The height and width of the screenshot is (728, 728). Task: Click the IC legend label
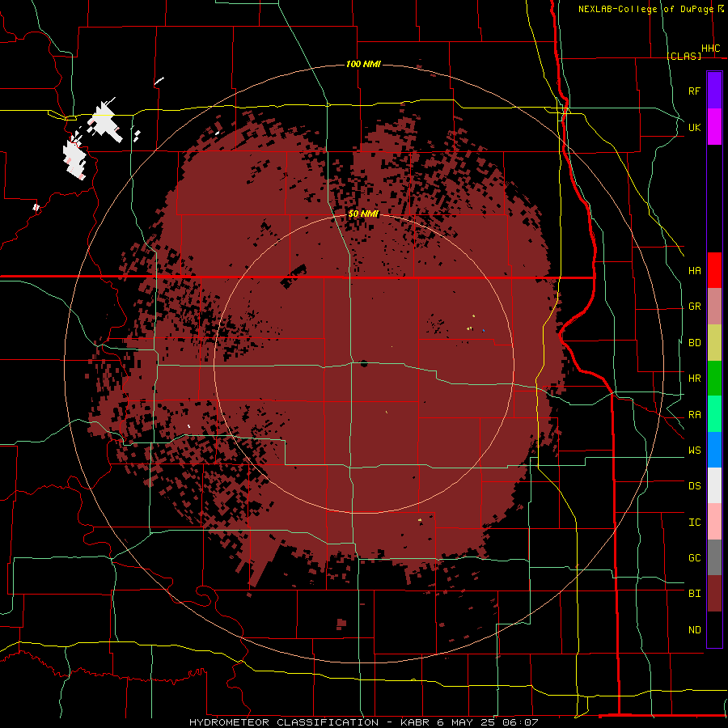[695, 523]
